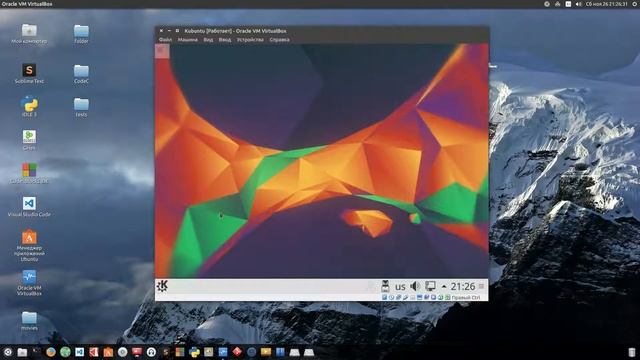Click the optical drive indicator in VirtualBox status bar
This screenshot has width=640, height=360.
(391, 297)
